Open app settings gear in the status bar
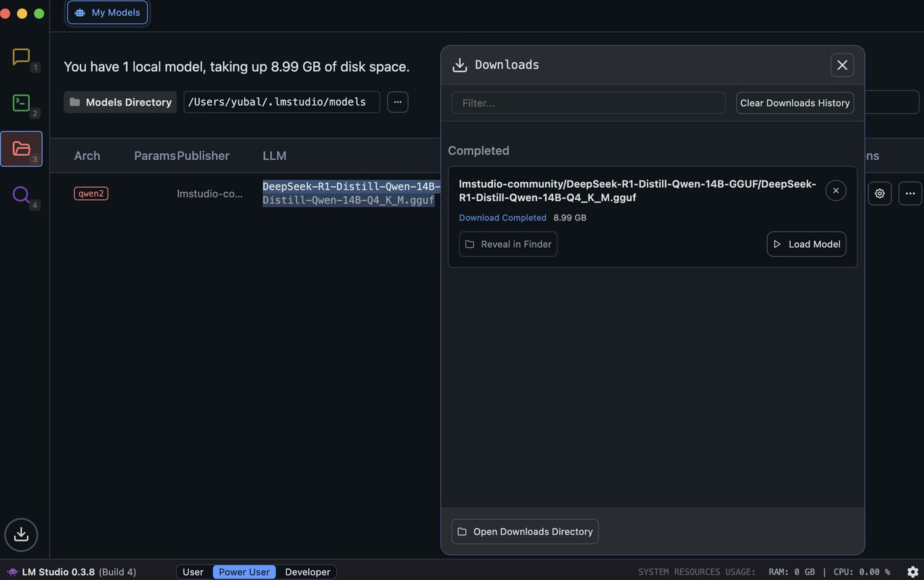The image size is (924, 580). click(913, 571)
